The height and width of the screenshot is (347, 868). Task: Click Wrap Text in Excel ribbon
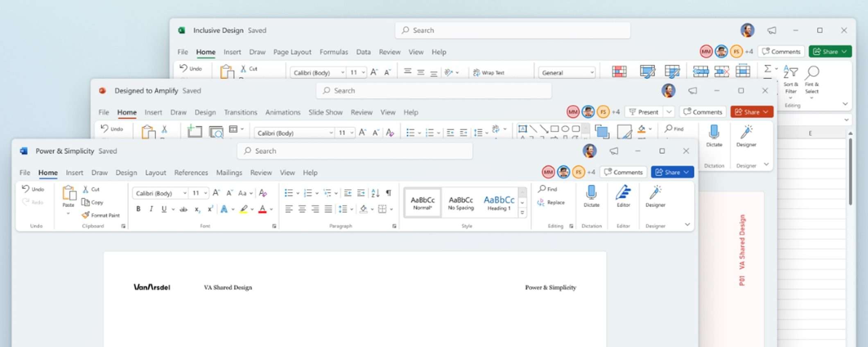coord(489,72)
